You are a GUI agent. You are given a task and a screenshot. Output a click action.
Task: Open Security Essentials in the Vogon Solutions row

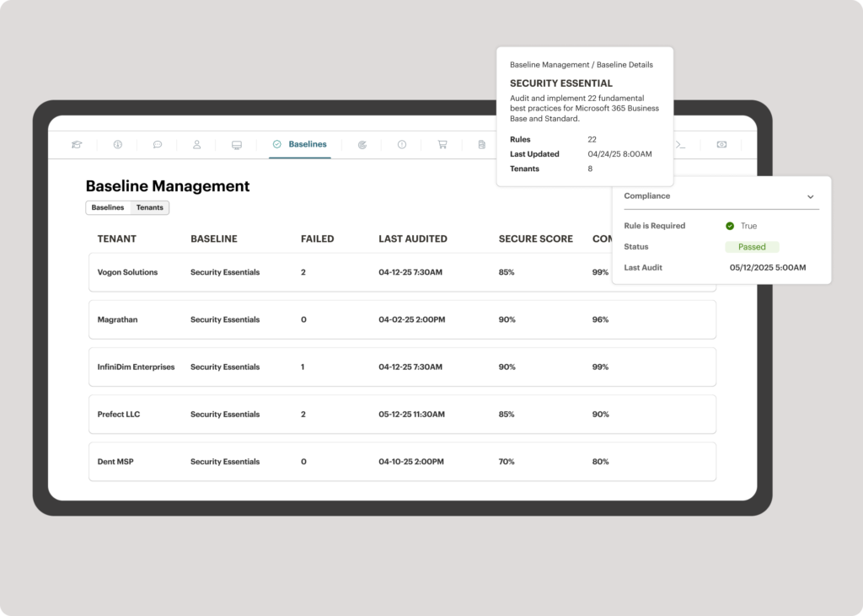tap(225, 272)
